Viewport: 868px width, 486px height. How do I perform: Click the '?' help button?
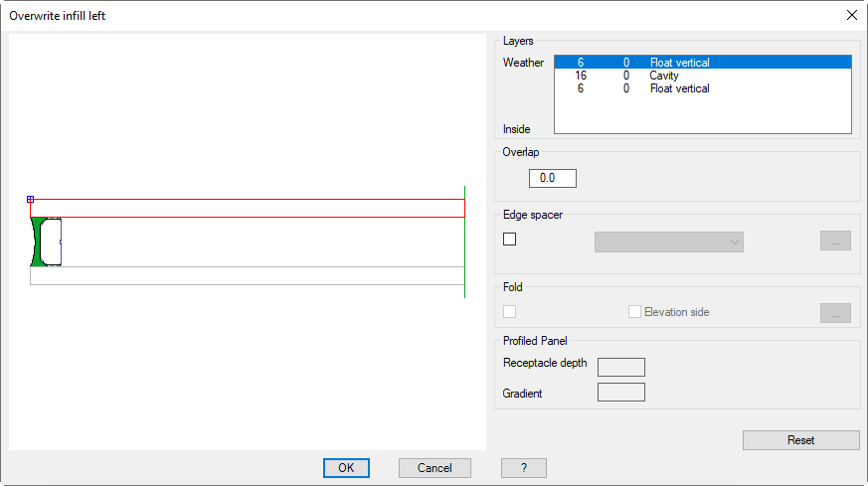click(x=524, y=468)
